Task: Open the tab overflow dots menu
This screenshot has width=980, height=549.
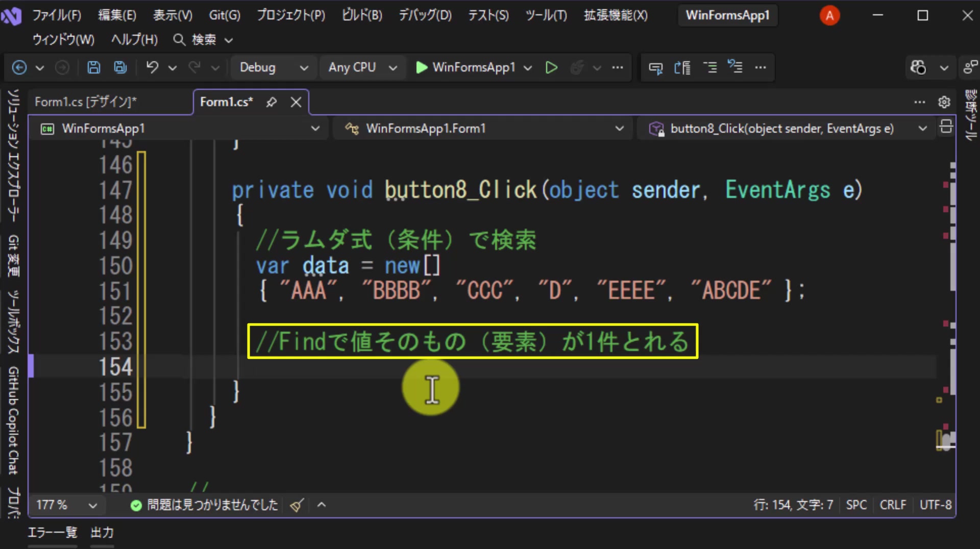Action: click(920, 102)
